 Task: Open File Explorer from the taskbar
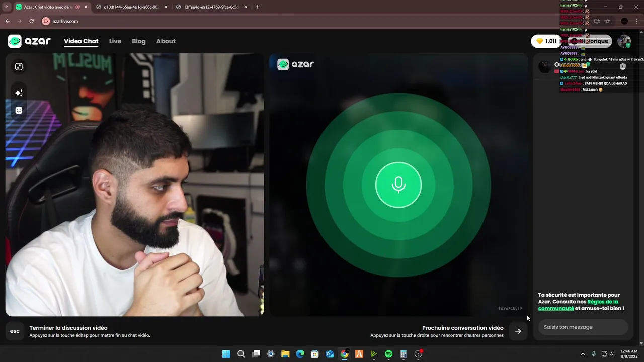tap(285, 354)
